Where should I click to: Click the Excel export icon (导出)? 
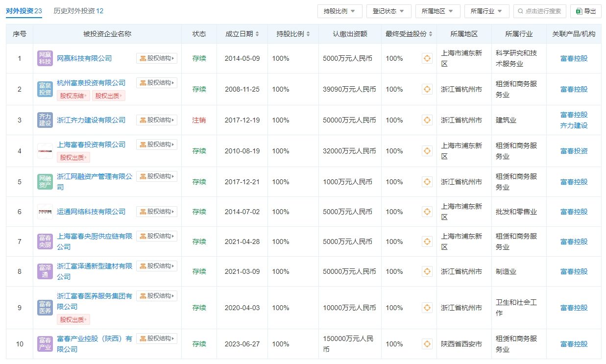pos(579,11)
